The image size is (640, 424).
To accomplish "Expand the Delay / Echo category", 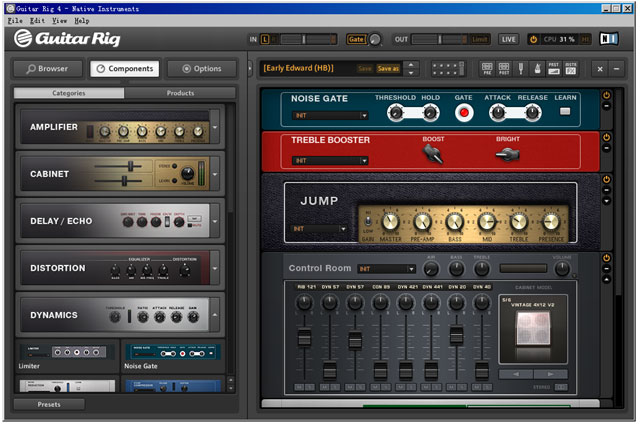I will coord(215,221).
